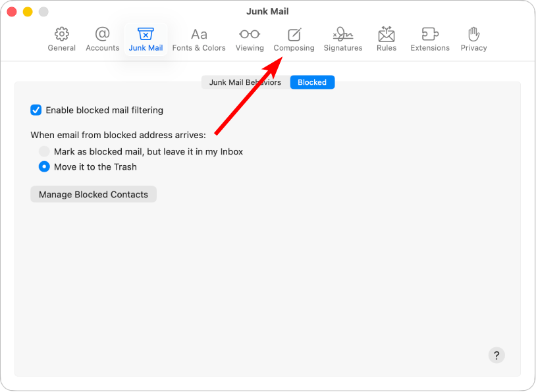
Task: Click Manage Blocked Contacts button
Action: tap(94, 194)
